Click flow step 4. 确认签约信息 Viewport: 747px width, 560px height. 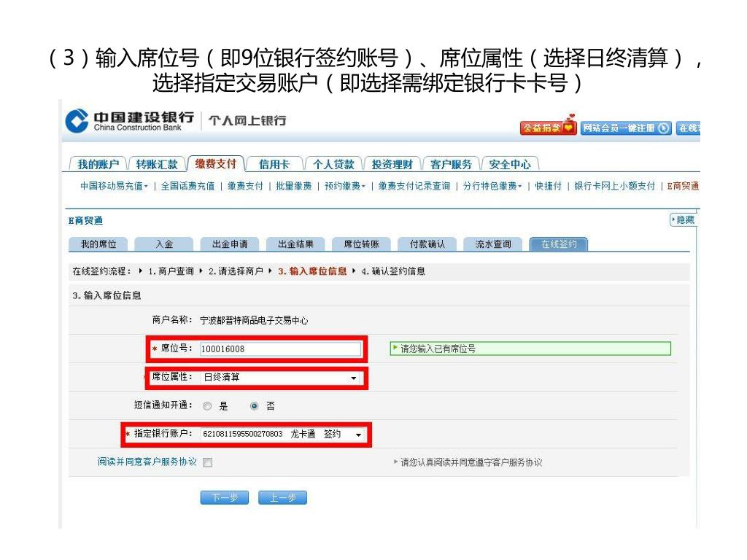click(x=393, y=271)
